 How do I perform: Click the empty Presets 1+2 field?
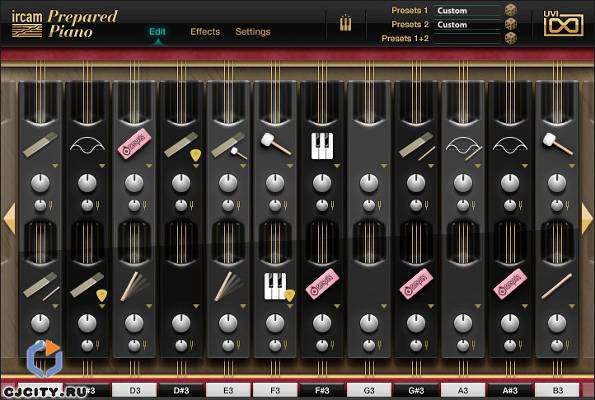pyautogui.click(x=468, y=39)
